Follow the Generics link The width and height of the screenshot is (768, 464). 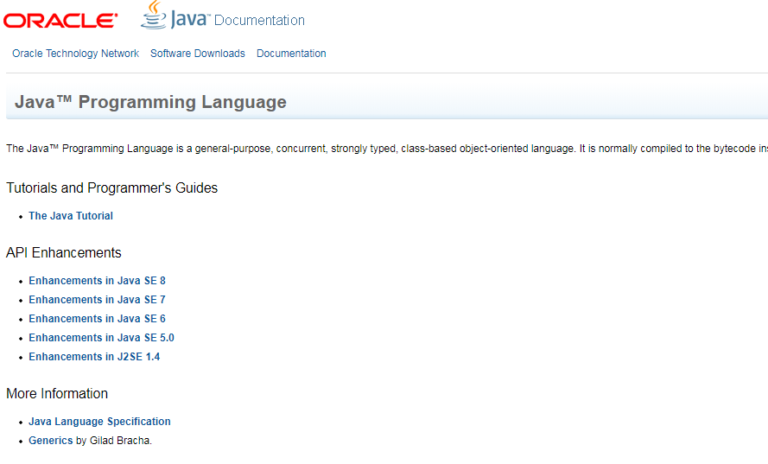click(50, 441)
